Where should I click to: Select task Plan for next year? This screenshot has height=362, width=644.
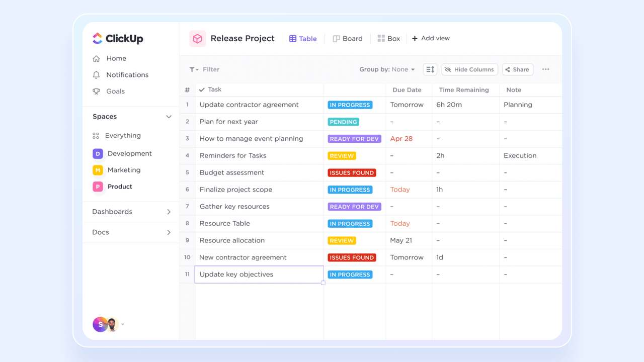pyautogui.click(x=229, y=122)
